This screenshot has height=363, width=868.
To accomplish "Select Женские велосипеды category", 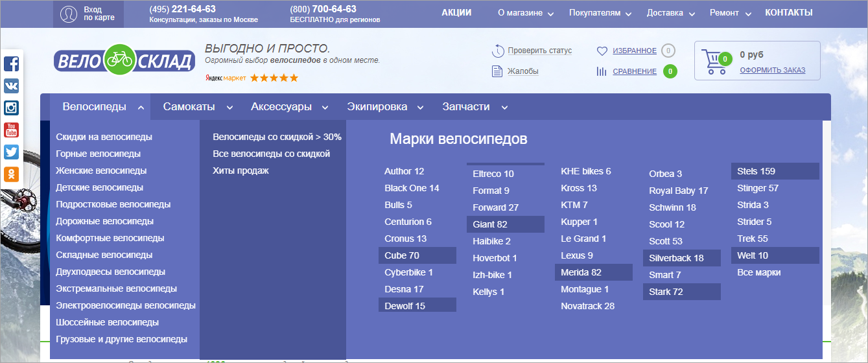I will point(101,171).
